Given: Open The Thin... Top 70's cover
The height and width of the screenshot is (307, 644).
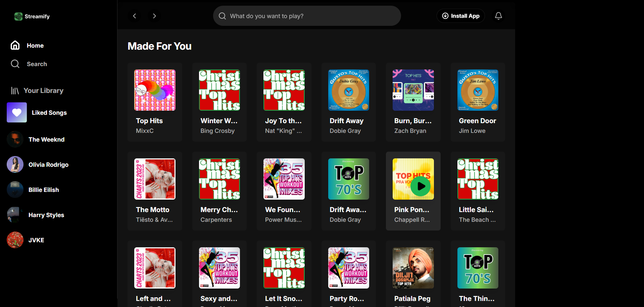Looking at the screenshot, I should pos(478,268).
